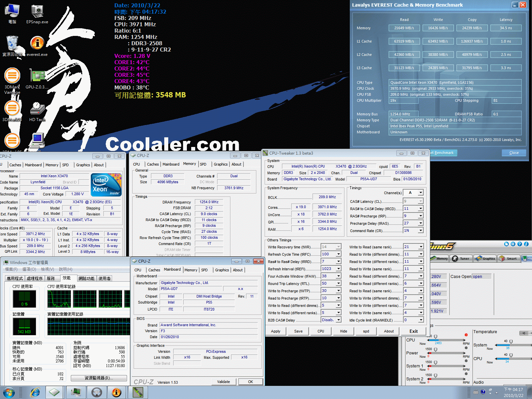The height and width of the screenshot is (399, 532).
Task: Open 處理程序 tab in Task Manager
Action: pos(35,278)
